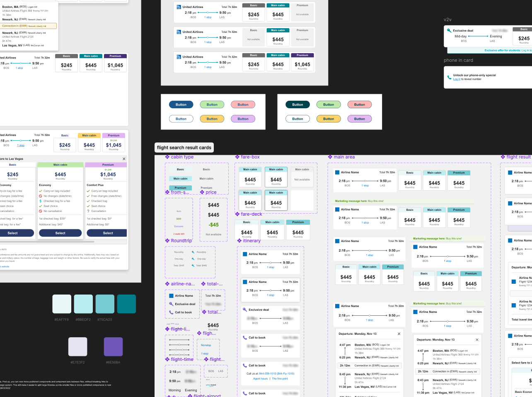Open The fine print link

click(x=280, y=379)
